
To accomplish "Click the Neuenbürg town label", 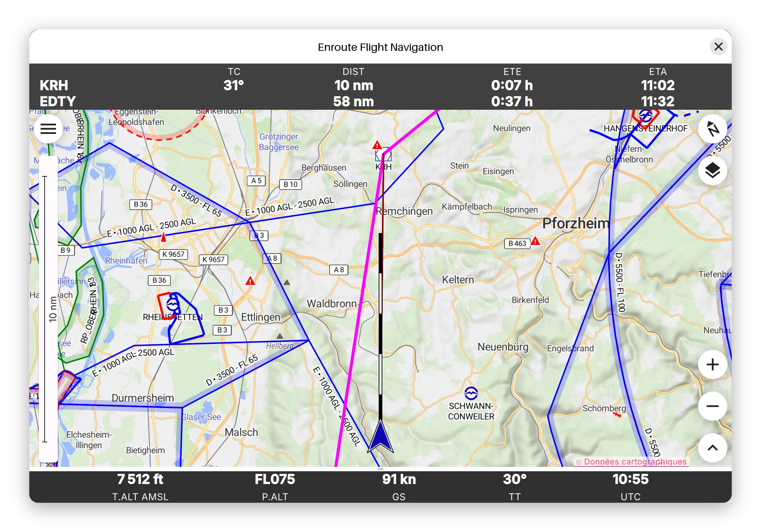I will [503, 347].
